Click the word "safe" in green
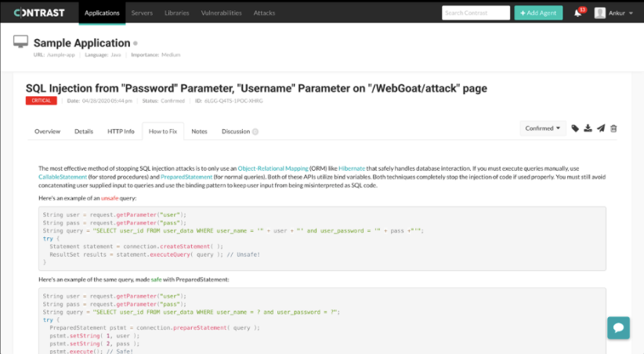Screen dimensions: 644x354 click(x=156, y=280)
